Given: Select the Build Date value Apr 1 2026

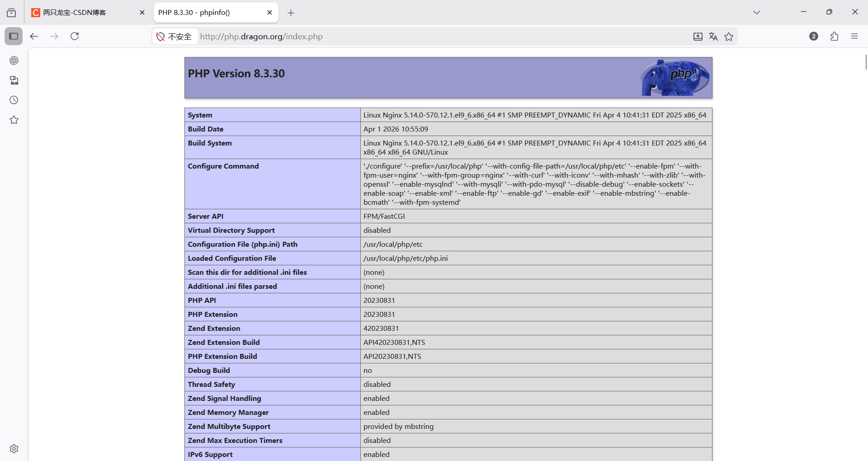Looking at the screenshot, I should [396, 129].
